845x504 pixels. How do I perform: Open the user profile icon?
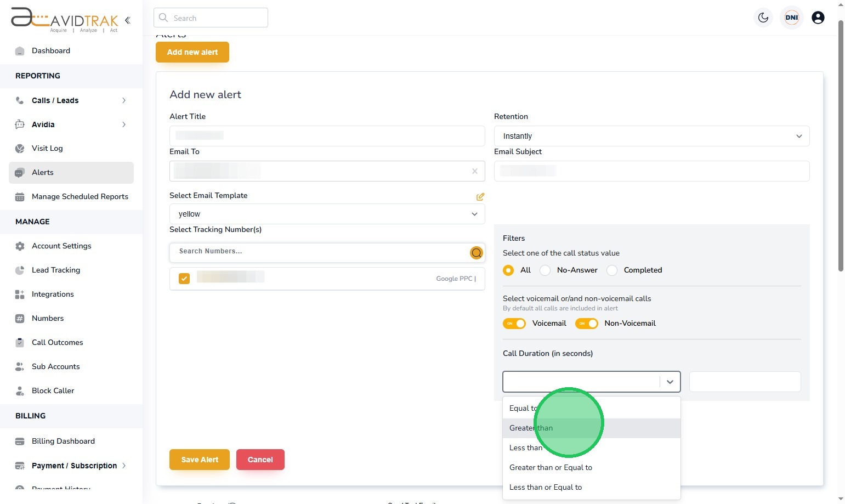[x=818, y=18]
